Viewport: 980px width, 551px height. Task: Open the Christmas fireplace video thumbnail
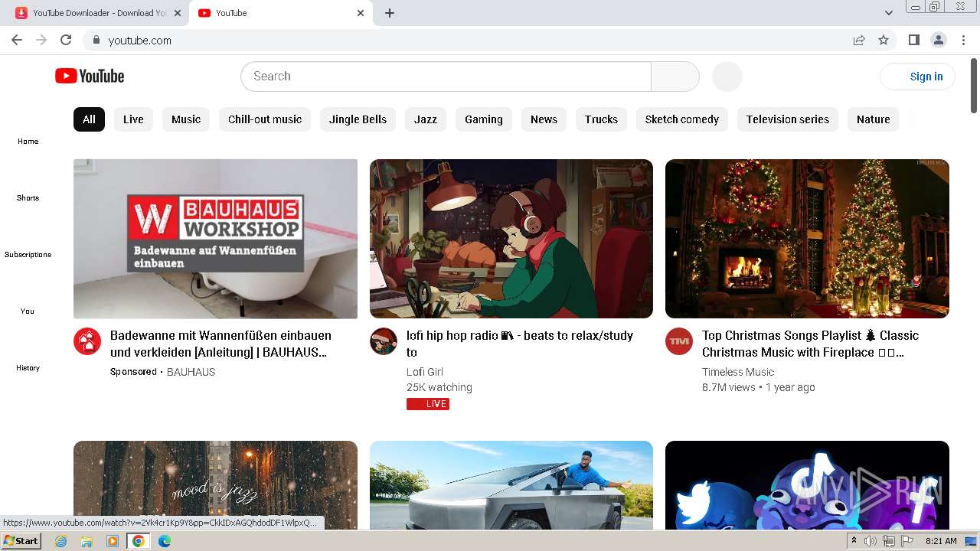tap(807, 239)
